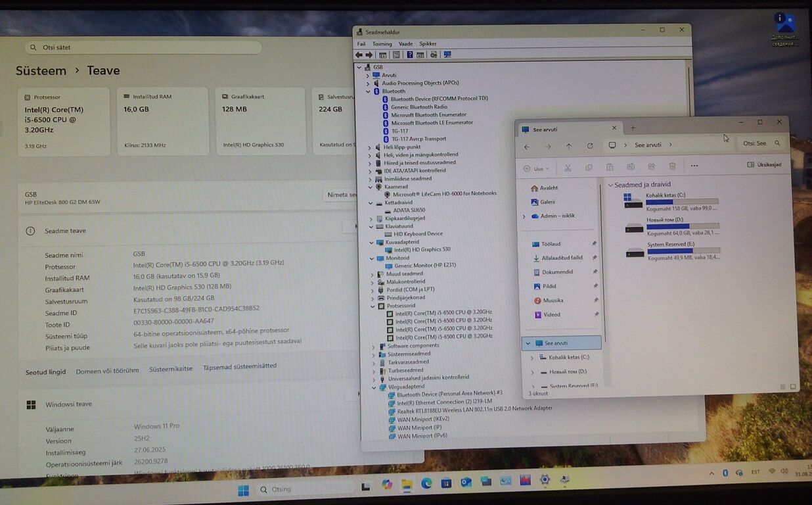This screenshot has width=812, height=505.
Task: Click the Windows Start button
Action: [243, 490]
